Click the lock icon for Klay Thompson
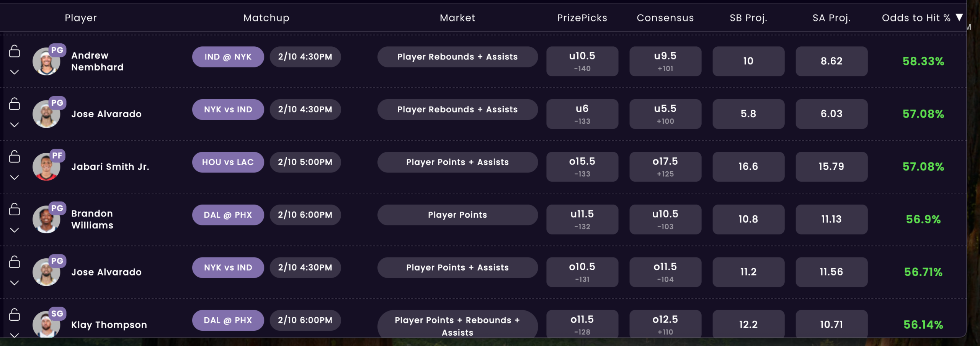 click(x=15, y=315)
